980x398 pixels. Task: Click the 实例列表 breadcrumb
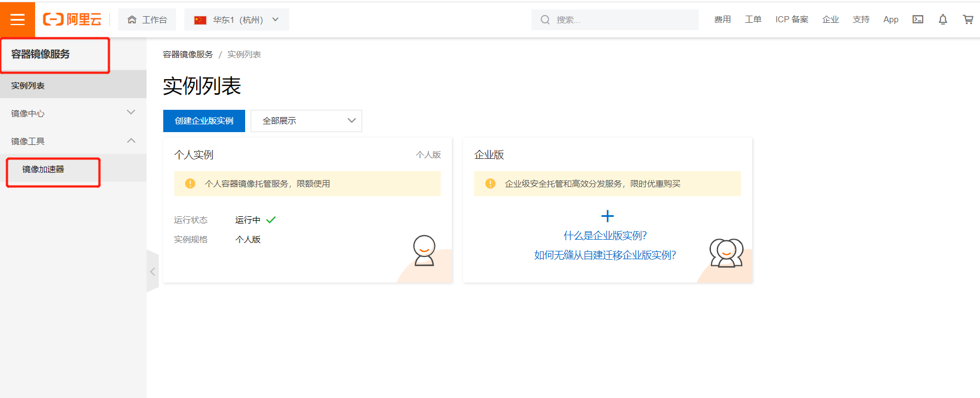[x=244, y=54]
